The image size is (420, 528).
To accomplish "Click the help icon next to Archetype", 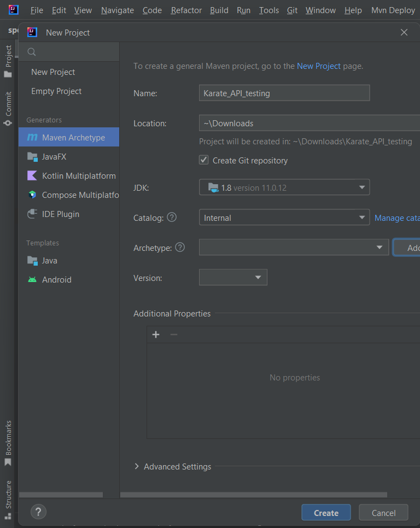I will click(x=180, y=248).
